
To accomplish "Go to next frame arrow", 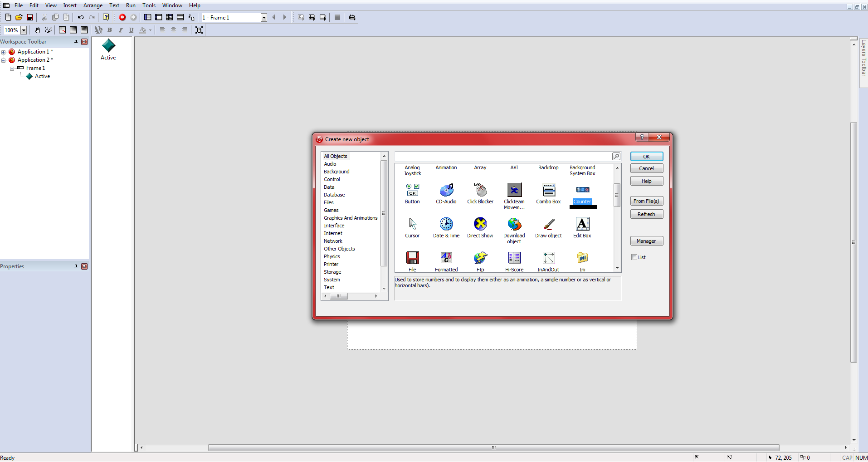I will click(x=285, y=17).
